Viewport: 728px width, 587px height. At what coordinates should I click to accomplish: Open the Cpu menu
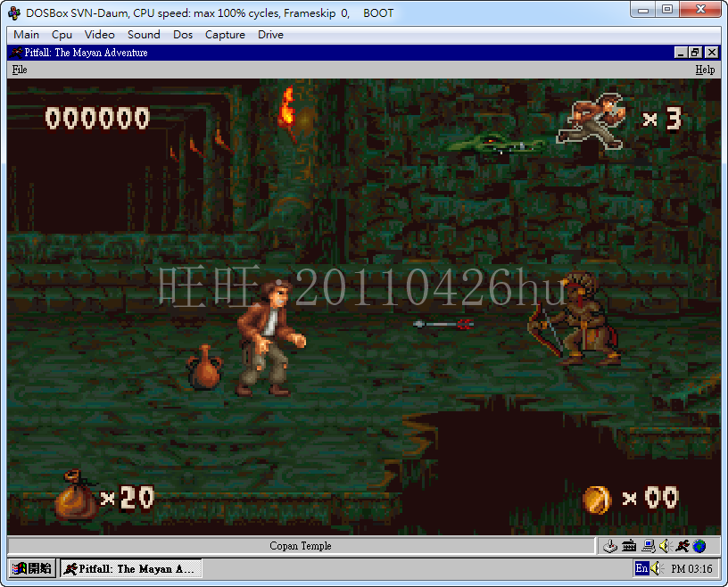click(x=62, y=35)
